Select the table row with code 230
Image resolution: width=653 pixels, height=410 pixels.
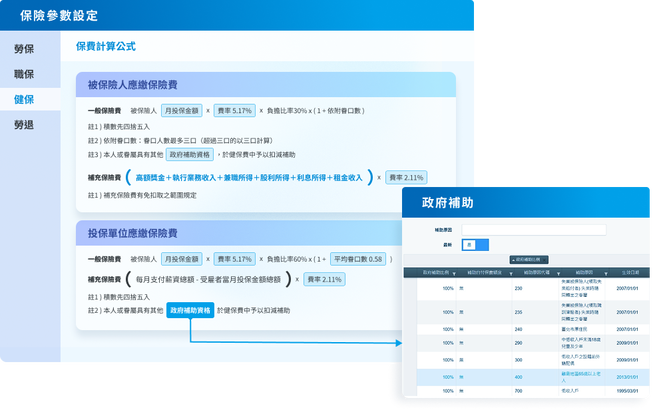tap(533, 288)
